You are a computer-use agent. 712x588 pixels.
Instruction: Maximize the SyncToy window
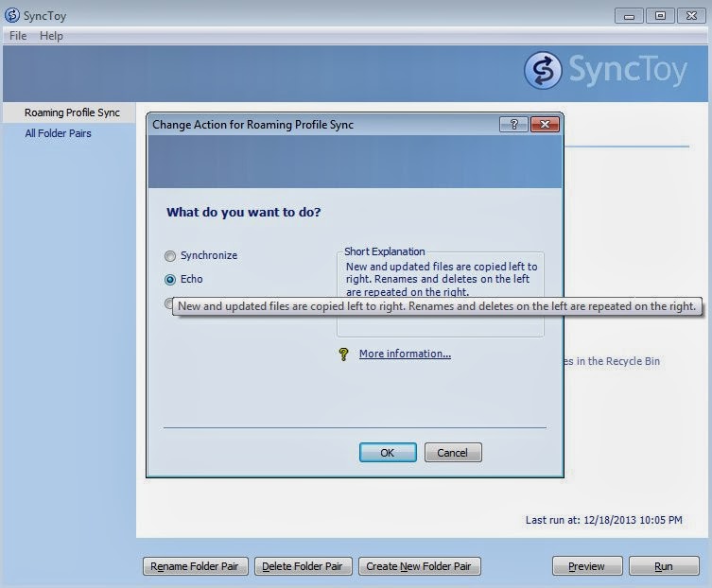click(660, 16)
